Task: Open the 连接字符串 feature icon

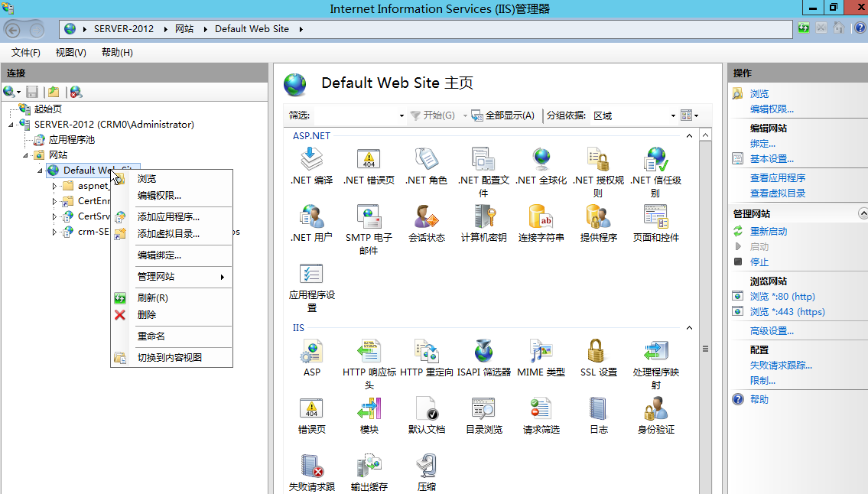Action: click(x=541, y=216)
